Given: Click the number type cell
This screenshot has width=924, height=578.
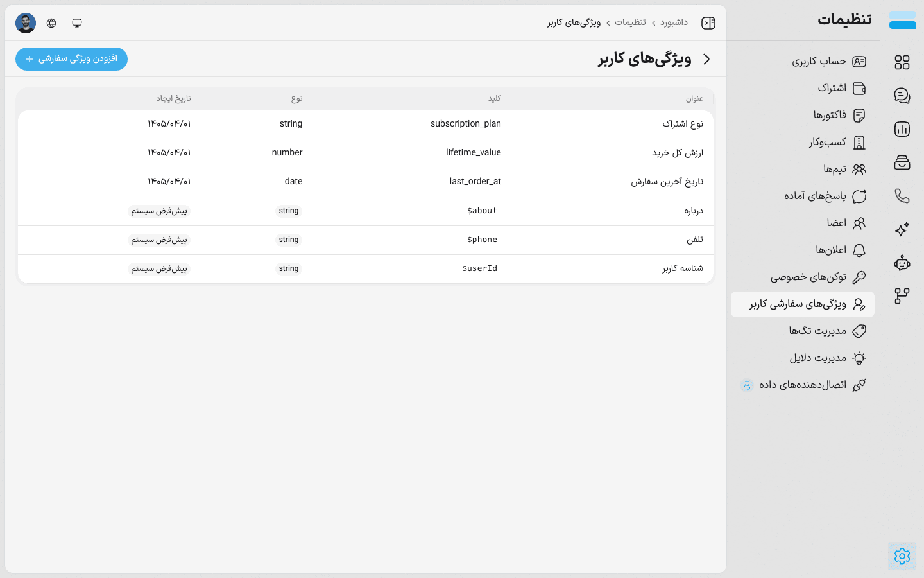Looking at the screenshot, I should [287, 152].
